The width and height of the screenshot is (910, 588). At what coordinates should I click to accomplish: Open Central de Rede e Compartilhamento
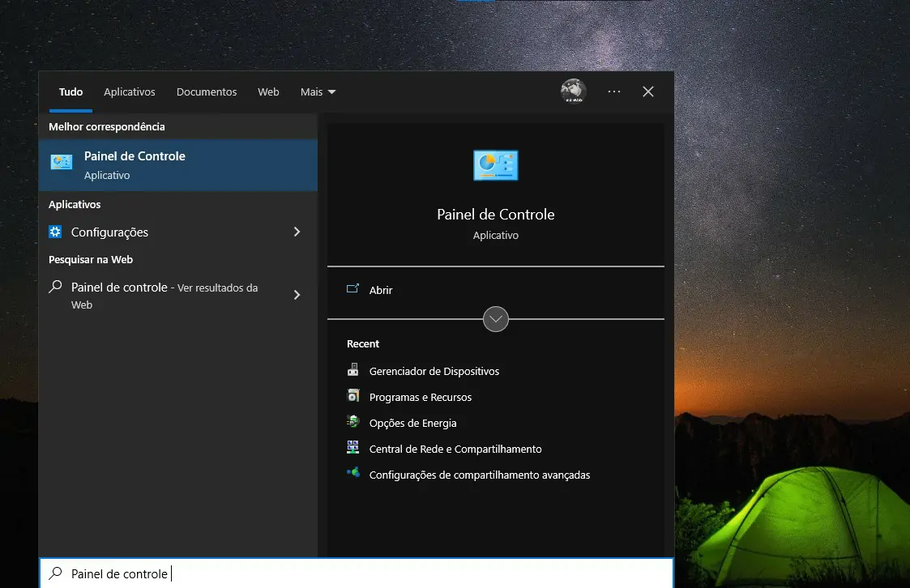click(455, 449)
